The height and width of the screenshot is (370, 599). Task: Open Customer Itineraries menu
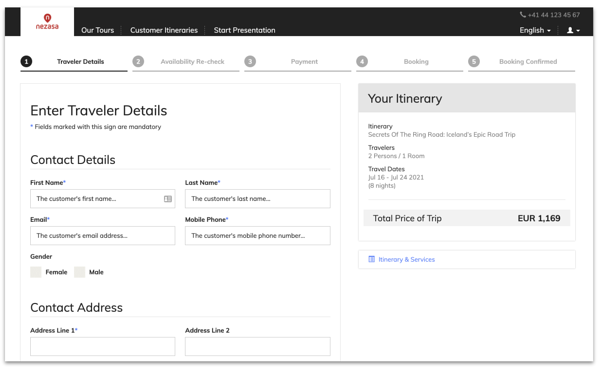(164, 30)
